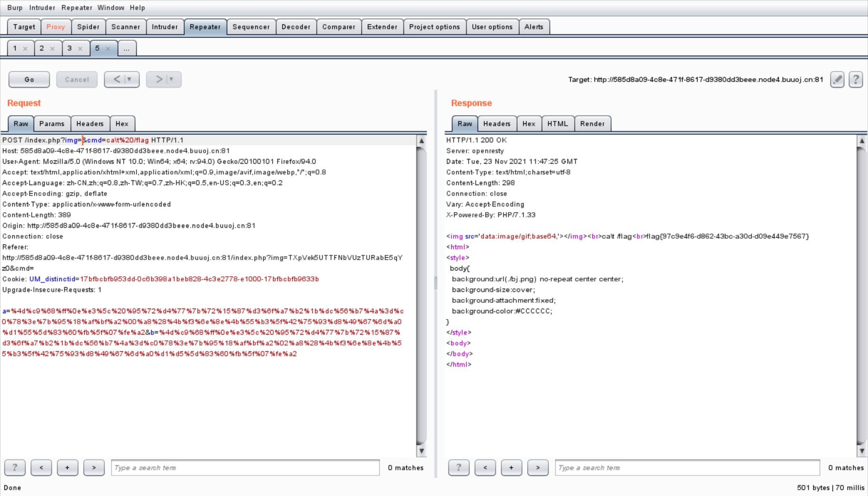This screenshot has height=496, width=868.
Task: Open the Alerts tab
Action: coord(534,27)
